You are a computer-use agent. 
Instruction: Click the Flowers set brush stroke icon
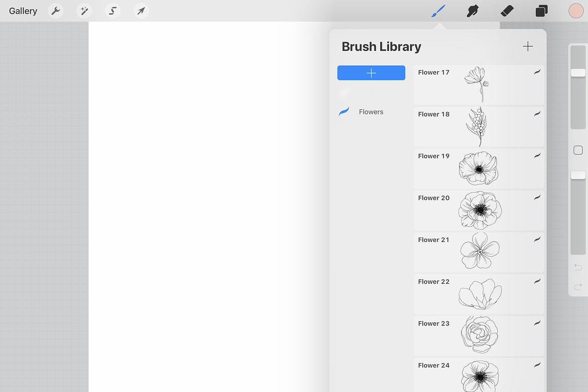pos(344,112)
